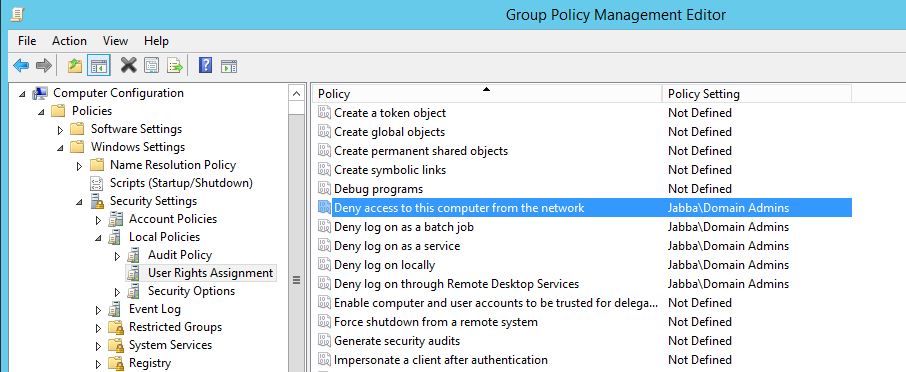Click Not Defined setting for Debug programs
906x372 pixels.
700,189
